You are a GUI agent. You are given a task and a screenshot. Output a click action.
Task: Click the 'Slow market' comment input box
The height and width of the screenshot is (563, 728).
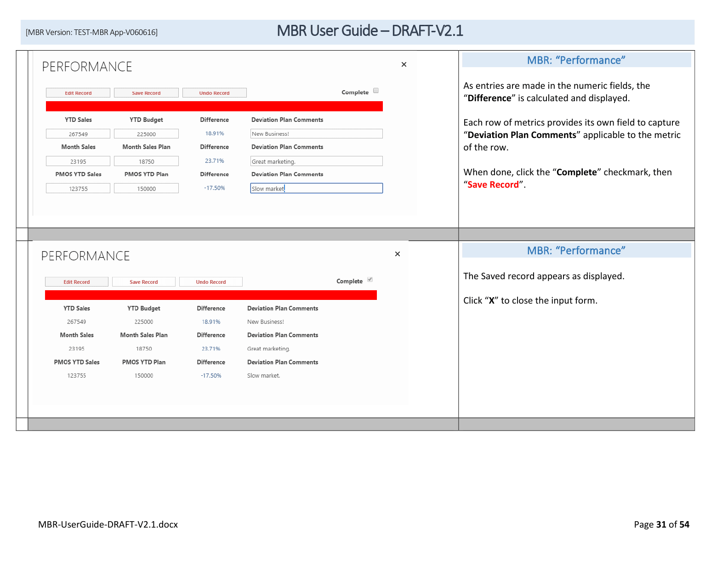[316, 189]
